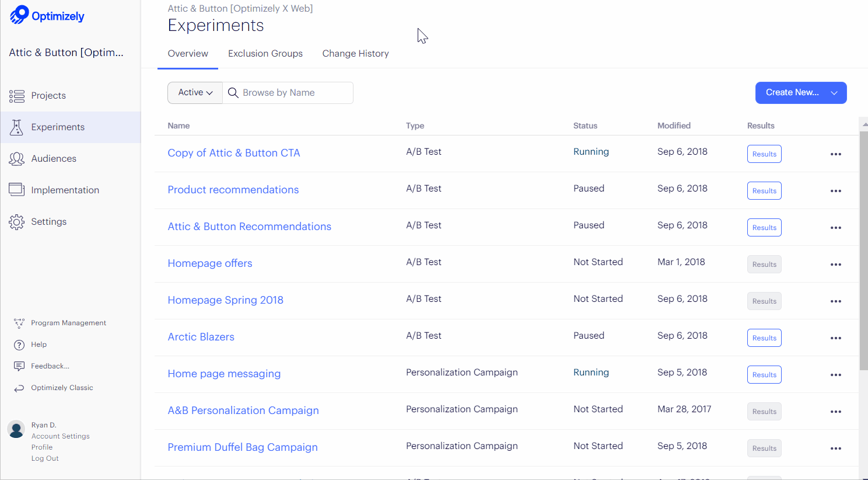Open the Copy of Attic & Button CTA experiment
868x480 pixels.
pyautogui.click(x=234, y=153)
